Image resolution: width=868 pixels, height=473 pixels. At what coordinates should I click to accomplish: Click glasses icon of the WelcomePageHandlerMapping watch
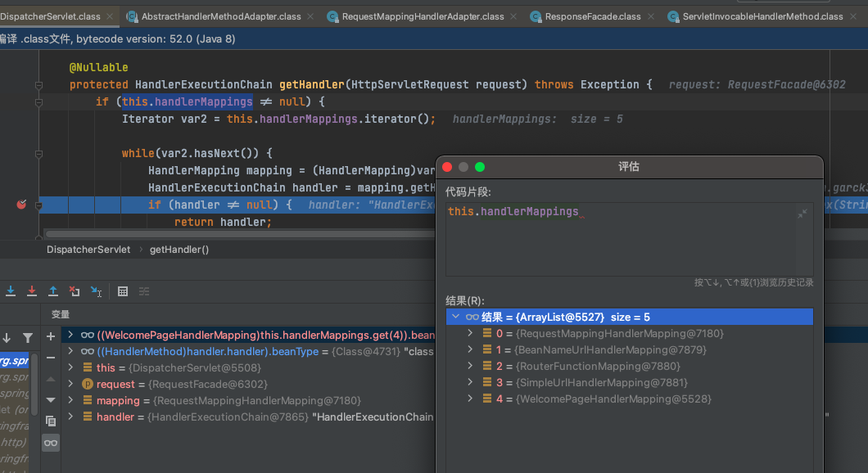click(88, 336)
